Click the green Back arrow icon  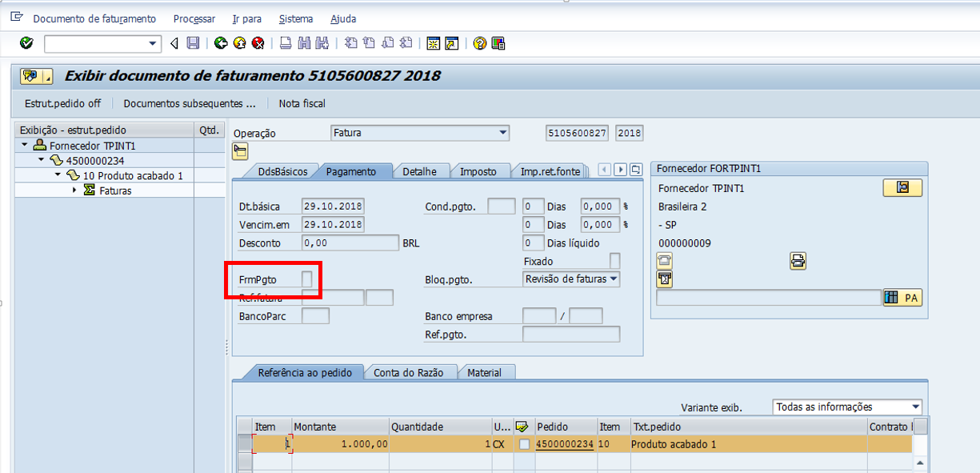pyautogui.click(x=220, y=43)
